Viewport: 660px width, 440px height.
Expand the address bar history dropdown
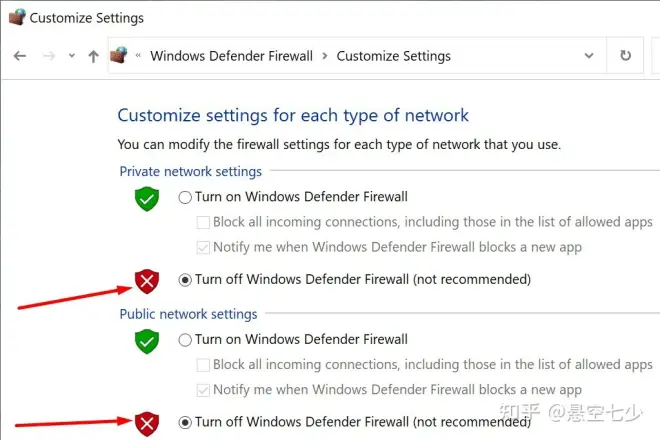click(x=589, y=56)
